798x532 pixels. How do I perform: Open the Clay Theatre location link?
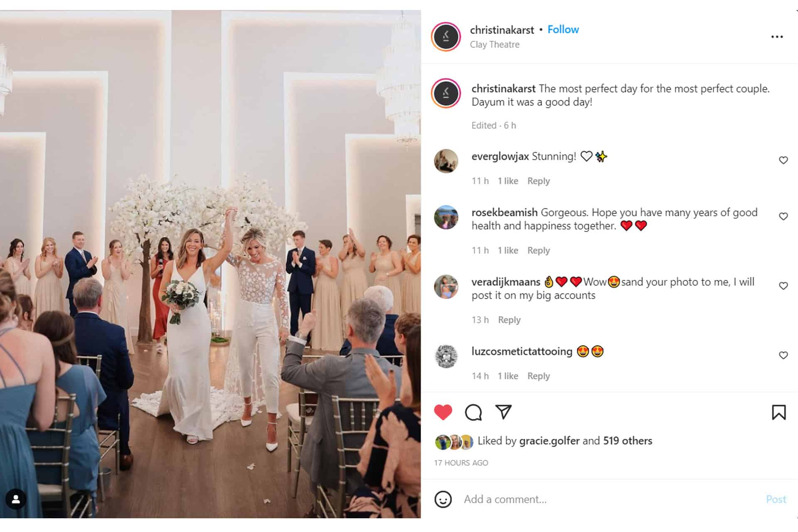coord(495,44)
